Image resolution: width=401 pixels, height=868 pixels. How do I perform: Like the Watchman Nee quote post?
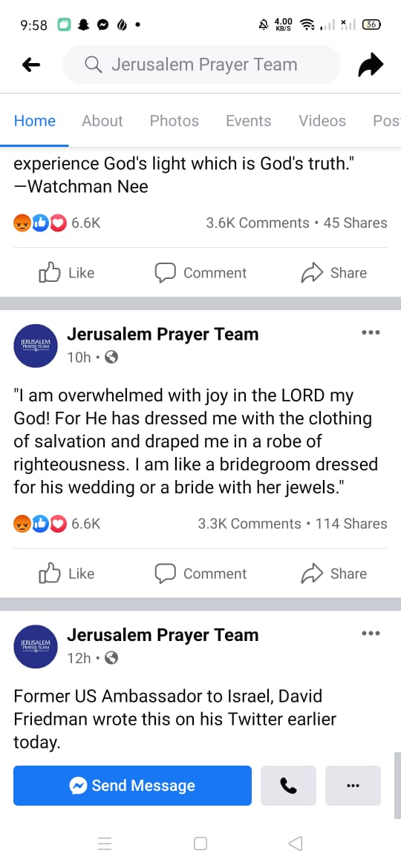coord(67,273)
